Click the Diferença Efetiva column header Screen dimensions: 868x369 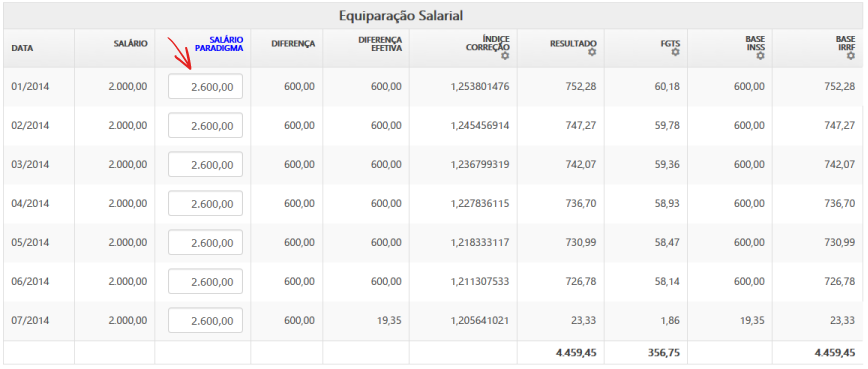point(380,44)
